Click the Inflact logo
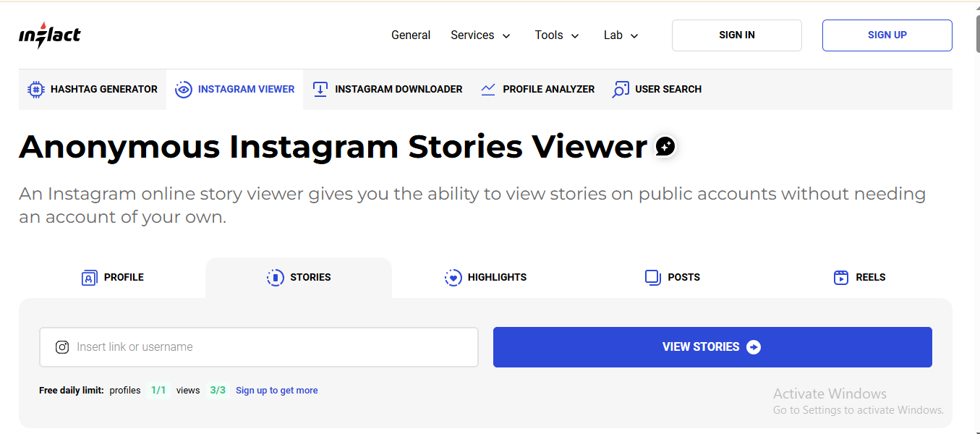This screenshot has width=980, height=434. (49, 35)
